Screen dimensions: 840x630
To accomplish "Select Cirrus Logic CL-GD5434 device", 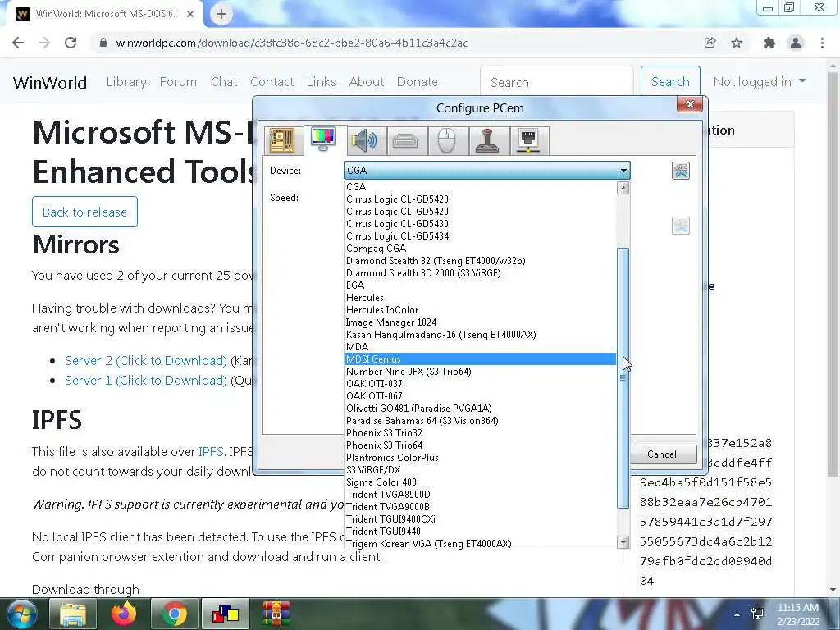I will point(480,236).
